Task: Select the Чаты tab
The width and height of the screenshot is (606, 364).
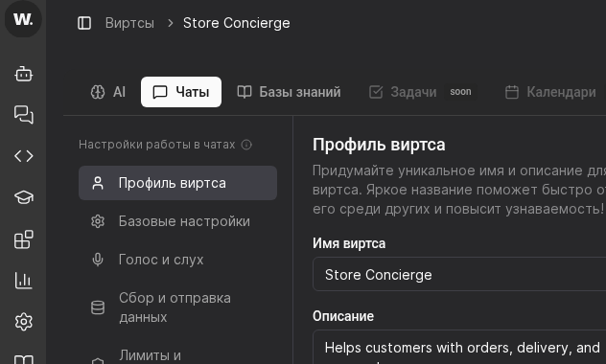Action: tap(181, 92)
